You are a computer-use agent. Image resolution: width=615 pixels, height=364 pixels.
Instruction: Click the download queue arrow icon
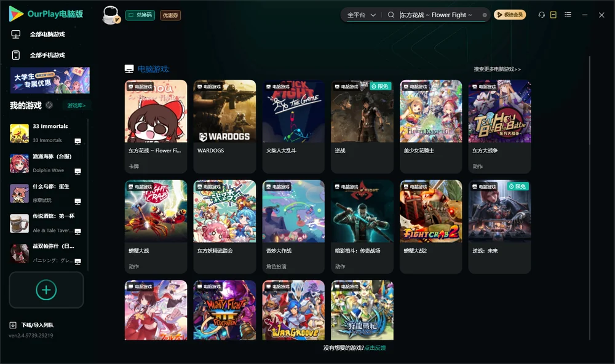pos(13,325)
